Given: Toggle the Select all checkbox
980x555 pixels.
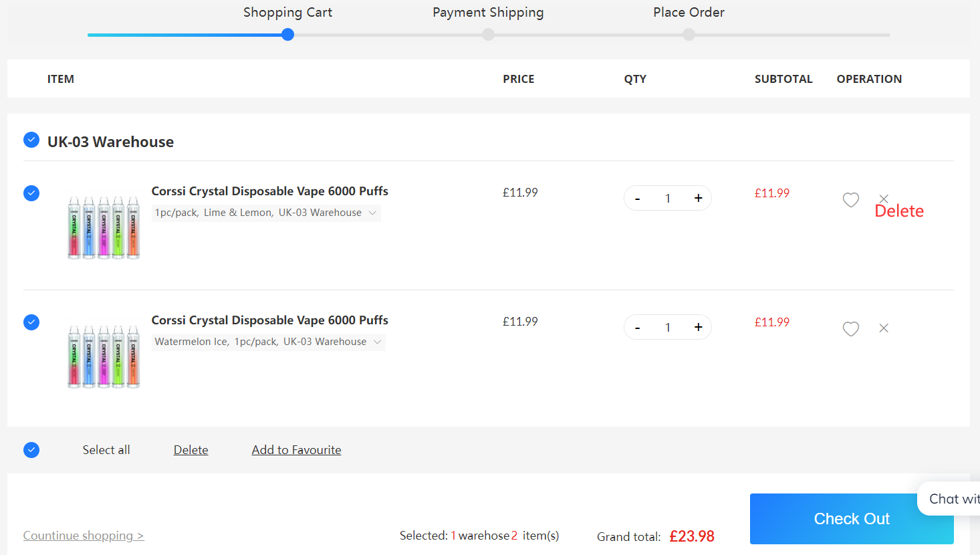Looking at the screenshot, I should click(x=31, y=450).
